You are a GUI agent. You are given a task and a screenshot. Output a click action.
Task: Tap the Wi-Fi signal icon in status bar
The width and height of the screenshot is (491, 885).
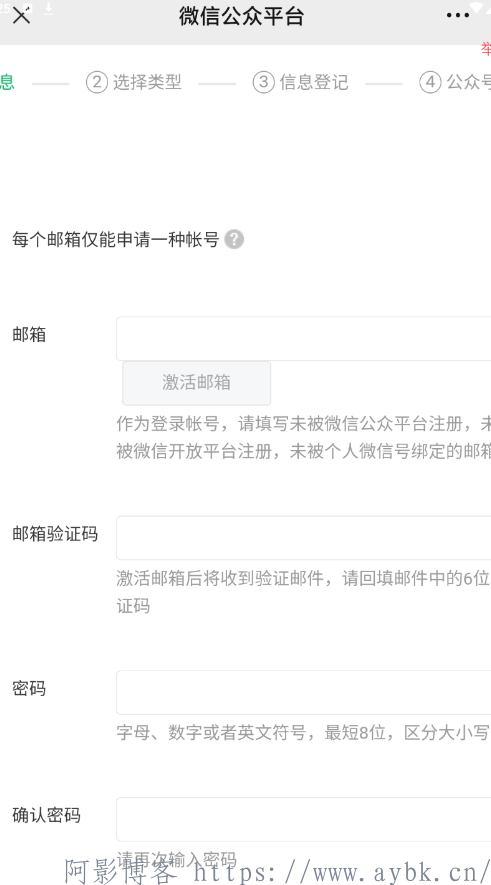tap(477, 6)
